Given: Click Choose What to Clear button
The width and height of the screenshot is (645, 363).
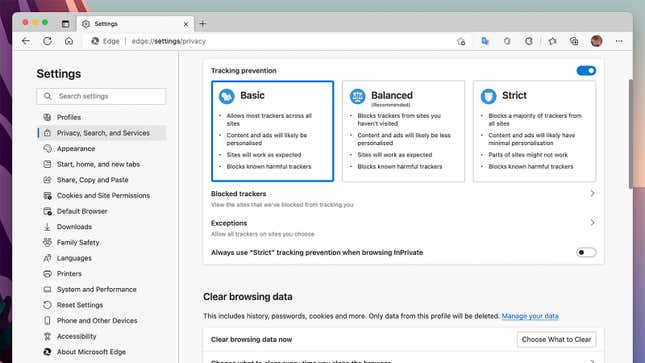Looking at the screenshot, I should tap(556, 340).
